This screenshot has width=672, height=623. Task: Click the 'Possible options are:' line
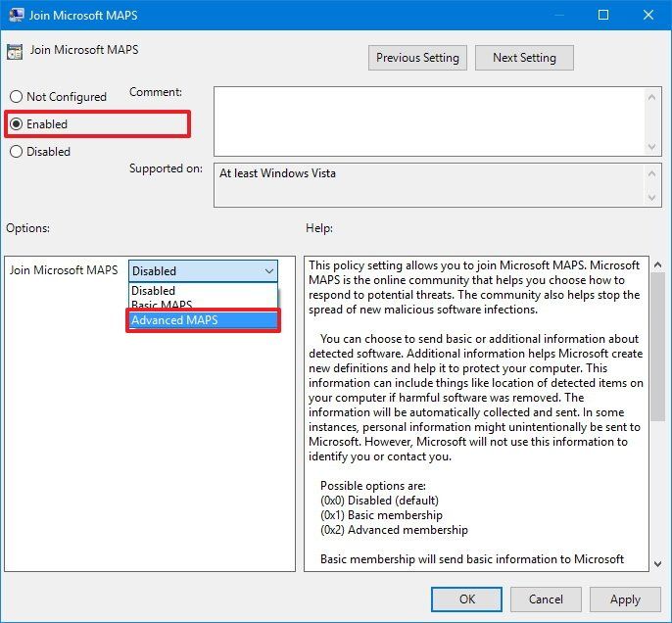pos(373,486)
